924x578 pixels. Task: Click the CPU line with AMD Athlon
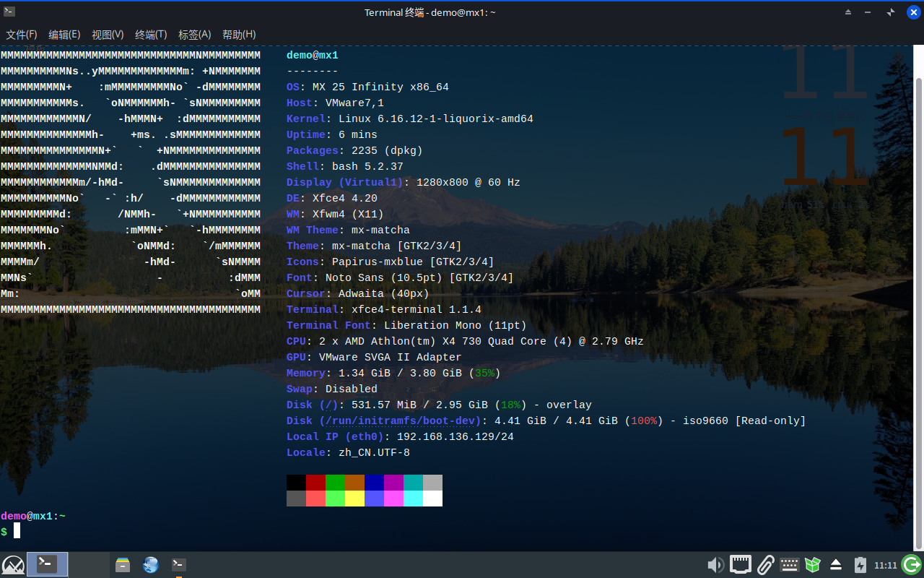(x=465, y=341)
